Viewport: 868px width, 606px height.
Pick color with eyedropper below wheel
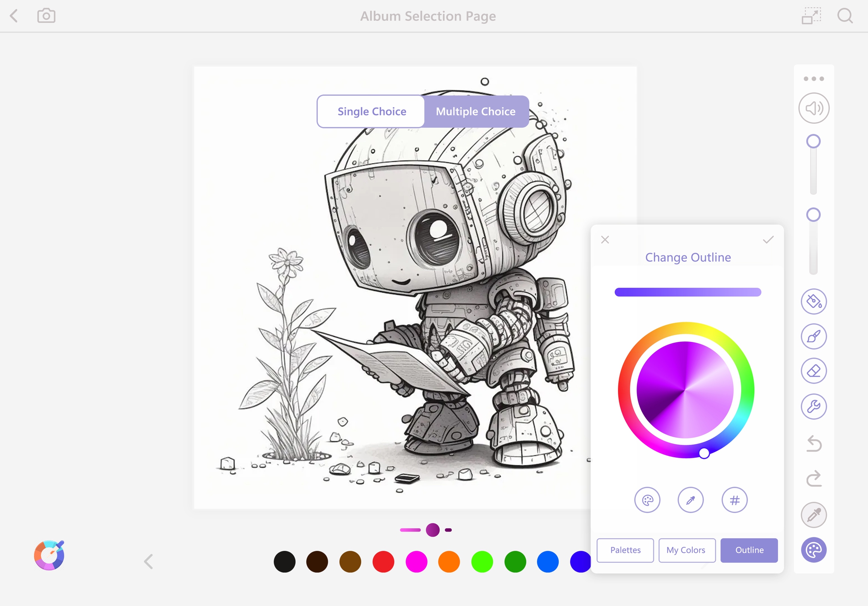point(691,500)
